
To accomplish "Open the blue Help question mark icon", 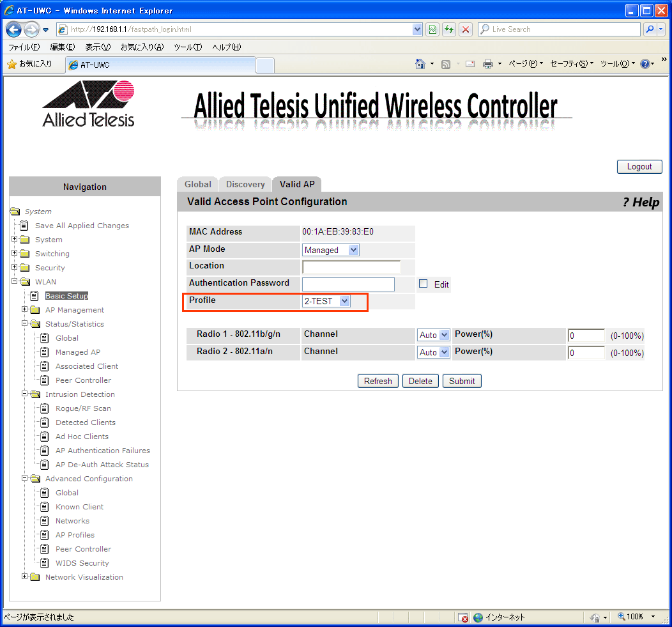I will click(645, 64).
